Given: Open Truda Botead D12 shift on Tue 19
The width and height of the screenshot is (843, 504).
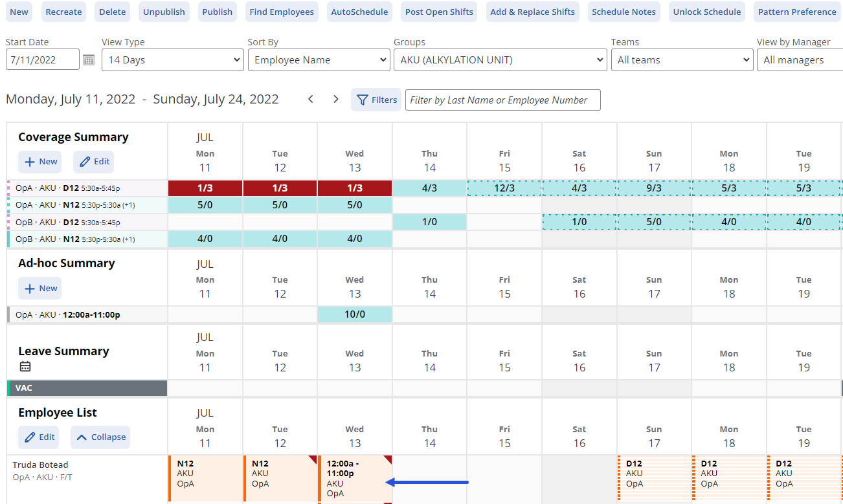Looking at the screenshot, I should pyautogui.click(x=804, y=478).
